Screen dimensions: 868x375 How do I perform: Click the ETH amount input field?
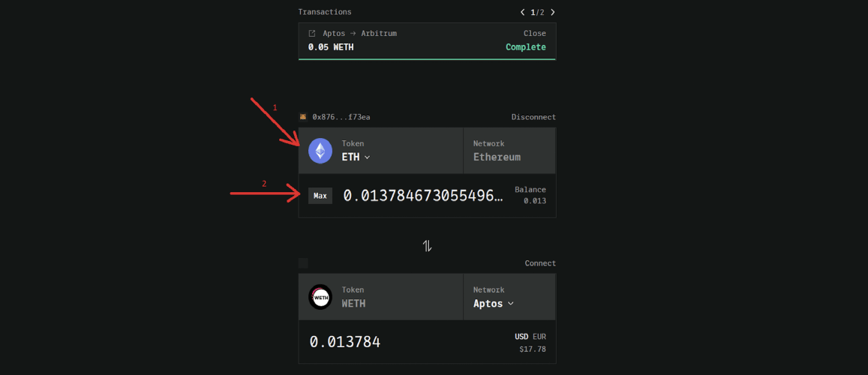[x=423, y=196]
